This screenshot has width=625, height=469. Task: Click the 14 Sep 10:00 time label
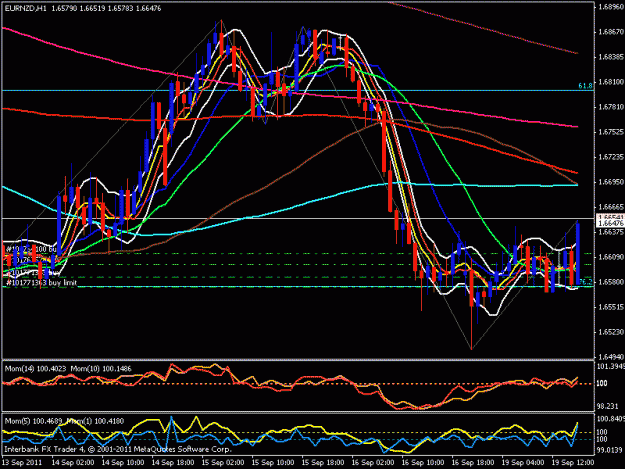tap(123, 463)
